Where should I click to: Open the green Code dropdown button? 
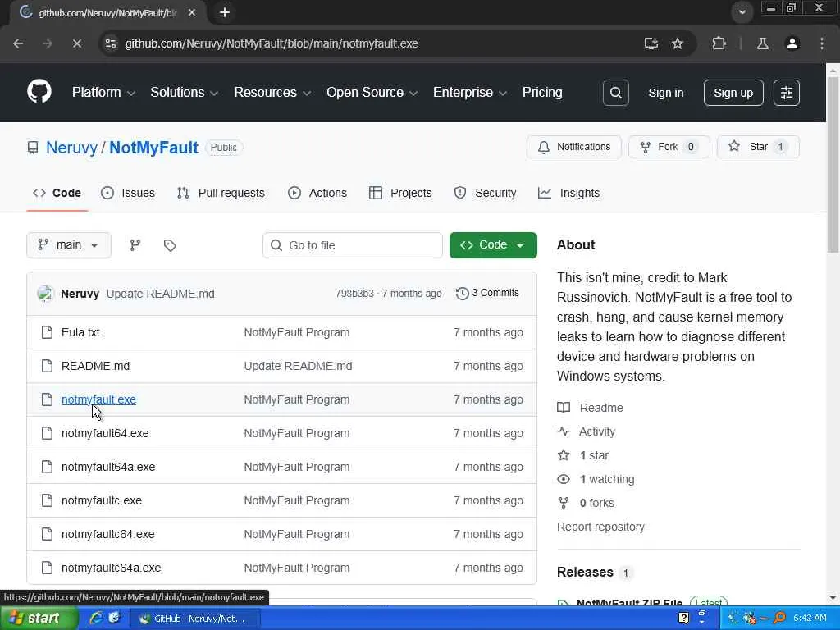pos(493,245)
